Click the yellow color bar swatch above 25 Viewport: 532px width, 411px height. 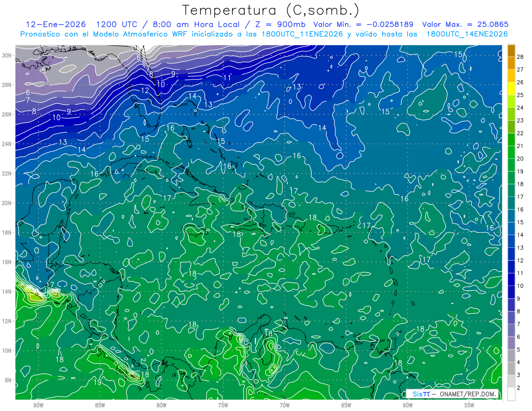(512, 88)
